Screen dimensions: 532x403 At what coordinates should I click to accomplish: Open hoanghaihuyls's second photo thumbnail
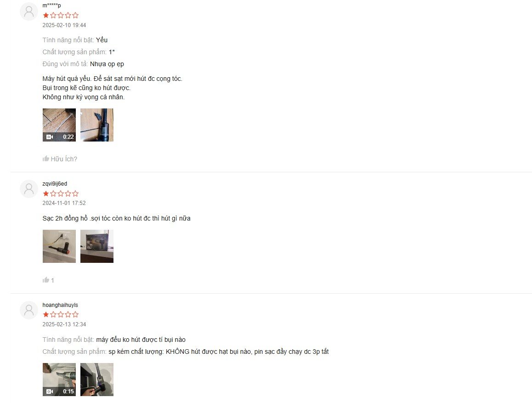click(97, 380)
